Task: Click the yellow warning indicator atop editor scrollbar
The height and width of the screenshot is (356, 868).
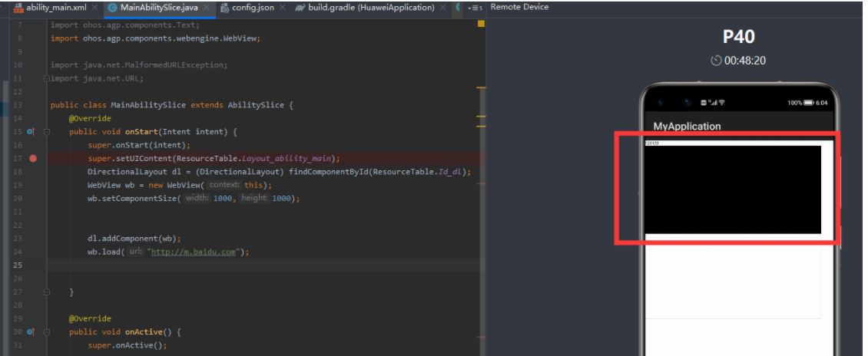Action: click(481, 25)
